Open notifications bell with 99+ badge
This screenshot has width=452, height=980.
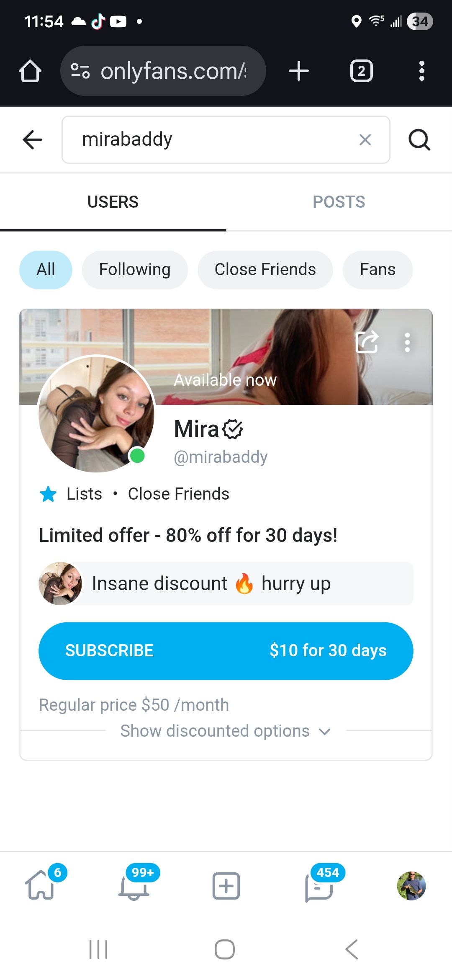134,886
